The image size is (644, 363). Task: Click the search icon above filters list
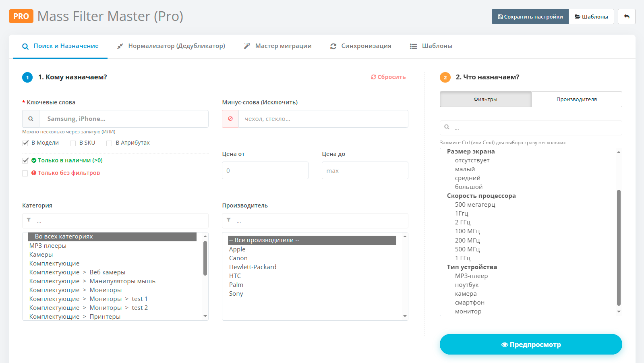click(447, 127)
